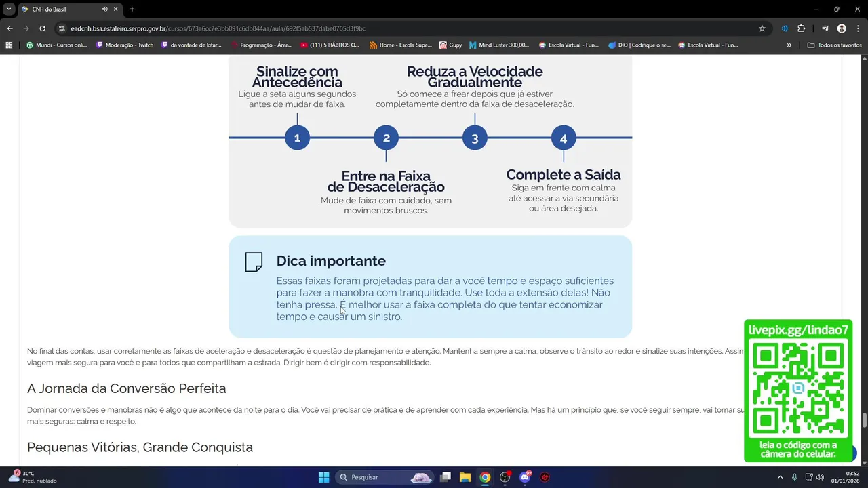Open File Explorer from taskbar
868x488 pixels.
[x=465, y=477]
